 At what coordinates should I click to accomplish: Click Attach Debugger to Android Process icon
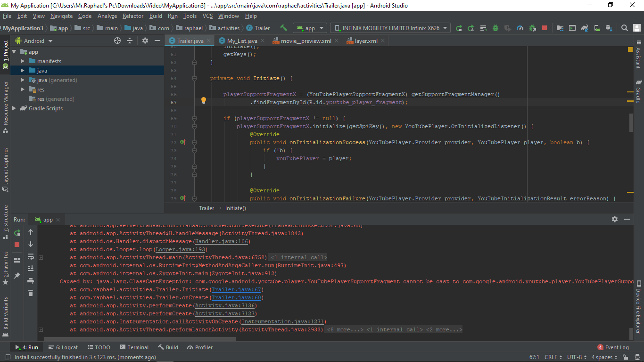point(532,28)
